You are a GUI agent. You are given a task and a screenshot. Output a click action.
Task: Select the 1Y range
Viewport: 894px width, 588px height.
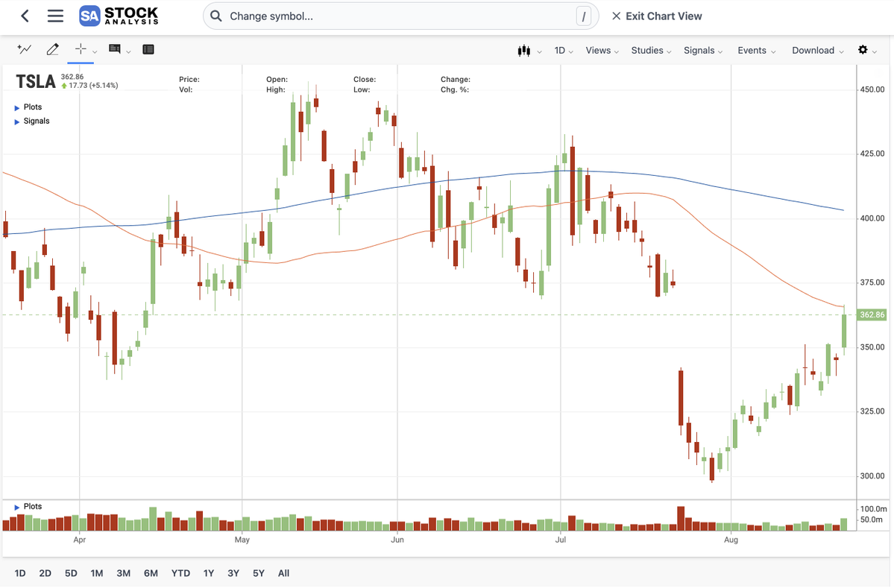(208, 573)
